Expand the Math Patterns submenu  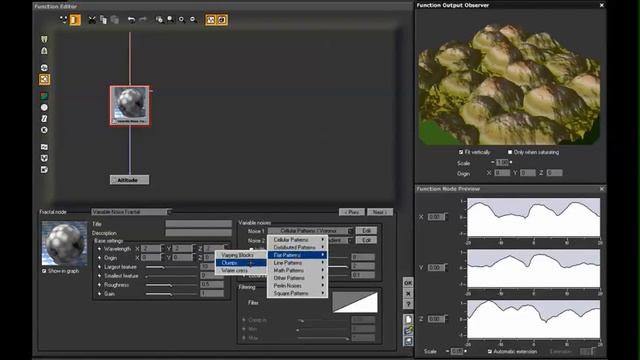[x=297, y=270]
